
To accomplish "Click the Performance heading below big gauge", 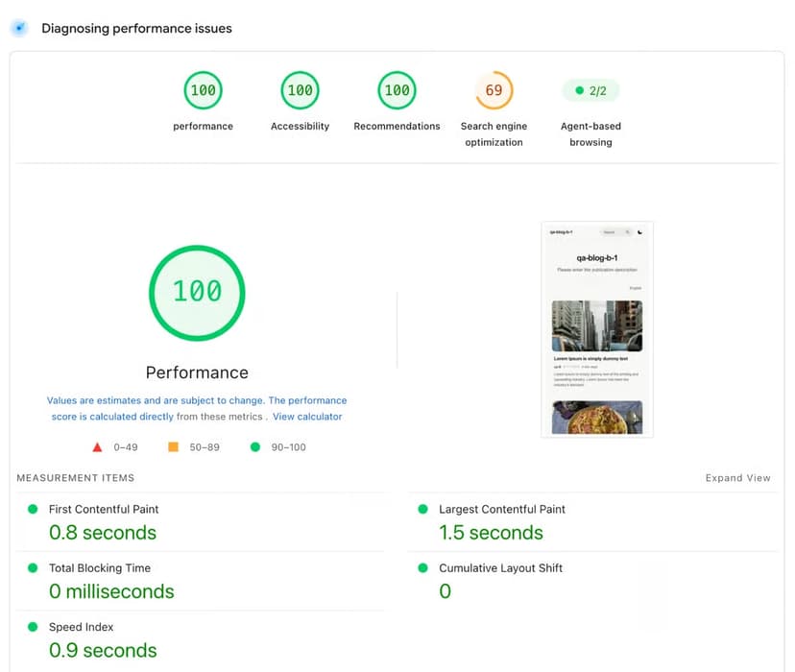I will pyautogui.click(x=197, y=372).
